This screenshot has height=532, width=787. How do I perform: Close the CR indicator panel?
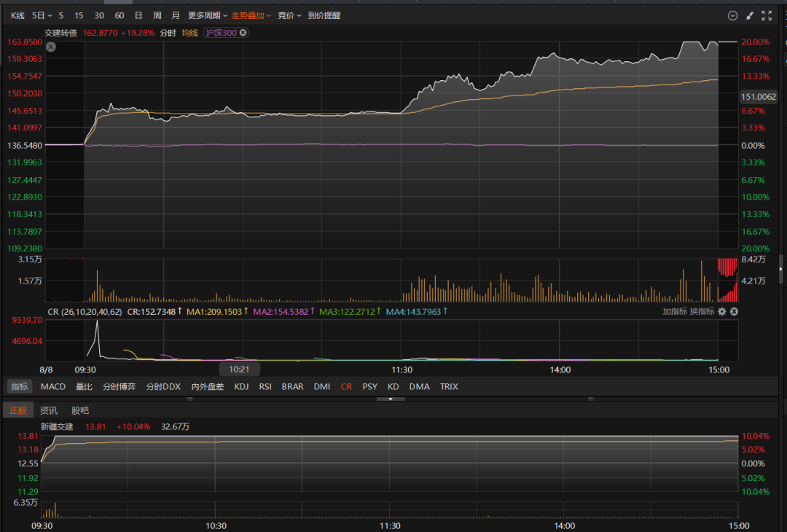click(734, 311)
